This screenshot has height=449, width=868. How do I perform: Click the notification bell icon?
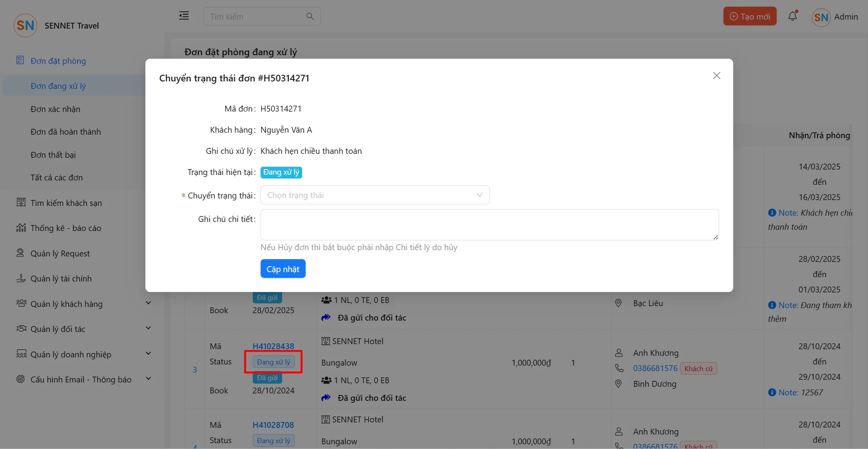point(792,16)
